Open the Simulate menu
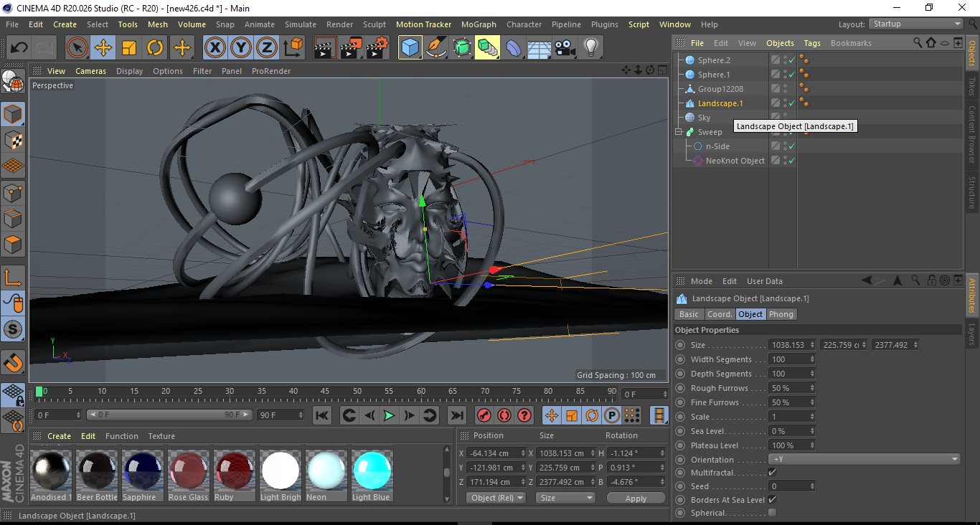This screenshot has width=980, height=525. tap(300, 24)
